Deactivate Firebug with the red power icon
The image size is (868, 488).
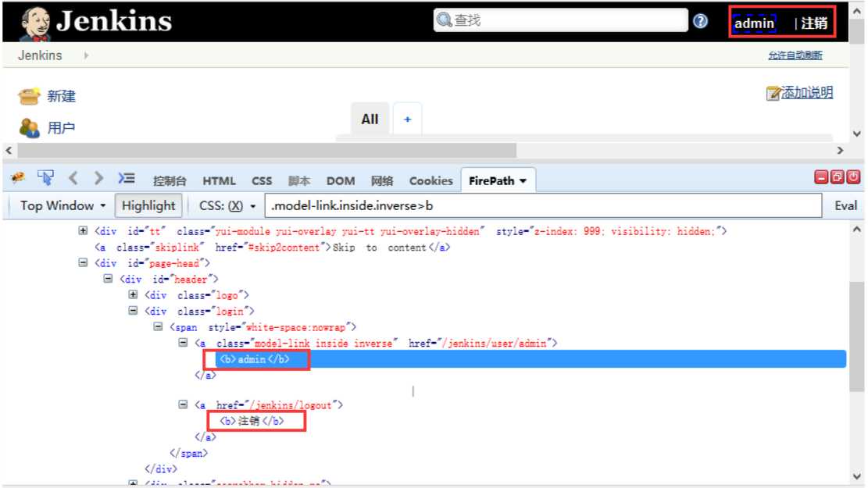click(853, 177)
